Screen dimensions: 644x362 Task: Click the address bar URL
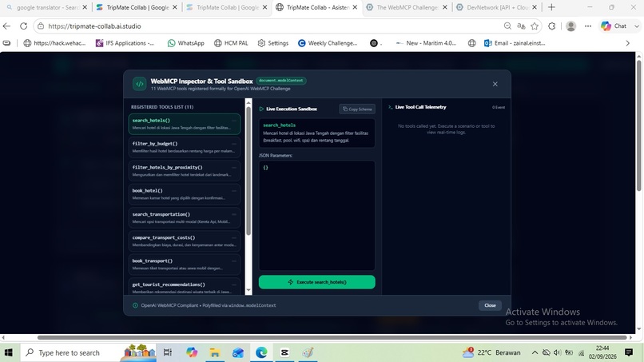94,26
